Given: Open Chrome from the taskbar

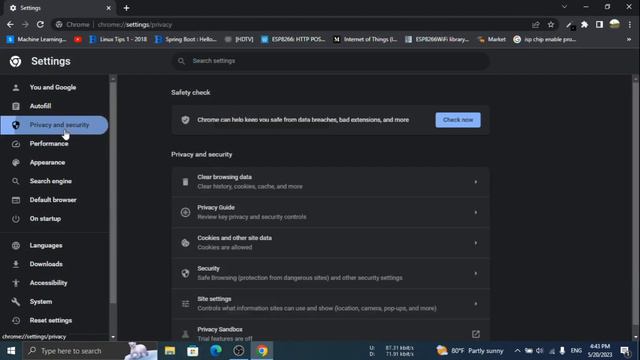Looking at the screenshot, I should tap(262, 351).
